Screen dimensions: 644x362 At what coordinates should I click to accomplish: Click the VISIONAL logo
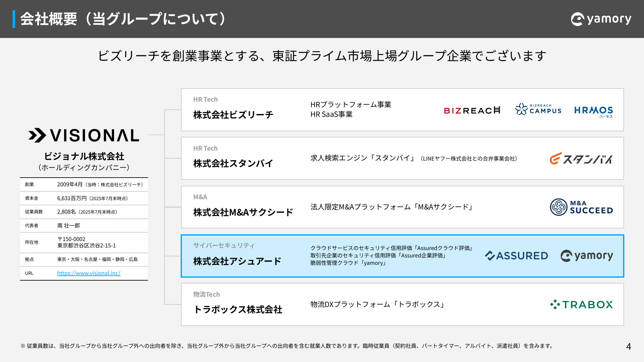[x=84, y=135]
